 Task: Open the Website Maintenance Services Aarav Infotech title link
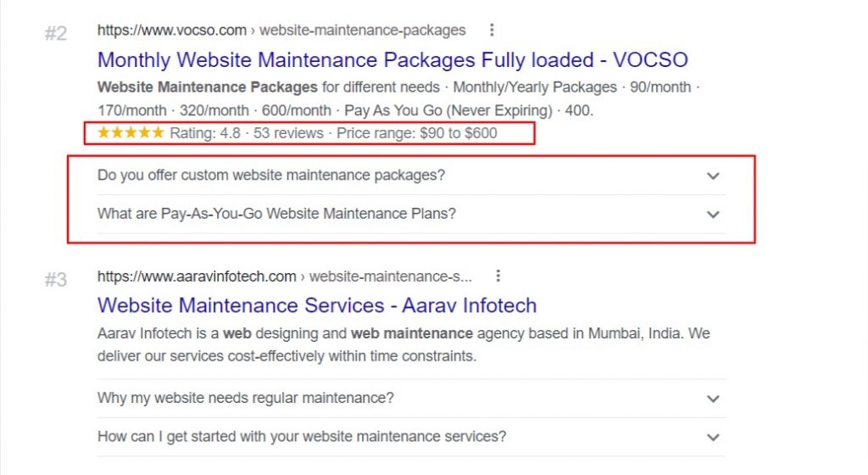pyautogui.click(x=317, y=305)
